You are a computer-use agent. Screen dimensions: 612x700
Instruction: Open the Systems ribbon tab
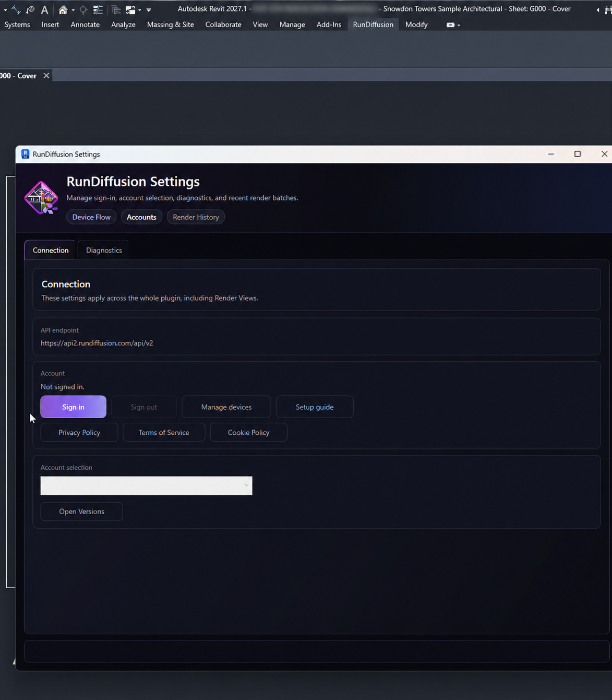pyautogui.click(x=17, y=25)
